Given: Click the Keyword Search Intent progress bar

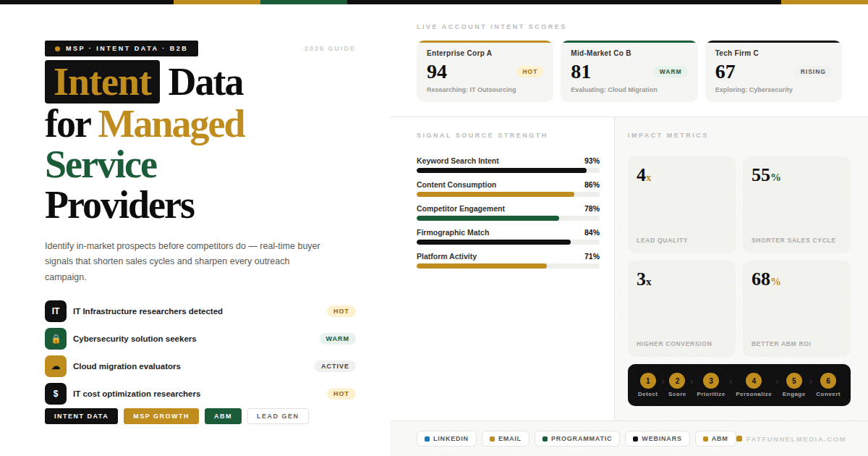Looking at the screenshot, I should pos(508,171).
